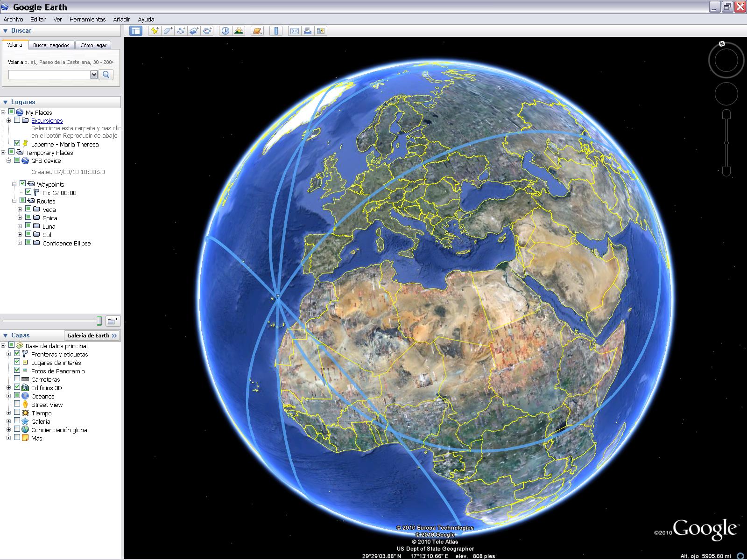747x560 pixels.
Task: Expand the Vega route folder
Action: click(20, 210)
